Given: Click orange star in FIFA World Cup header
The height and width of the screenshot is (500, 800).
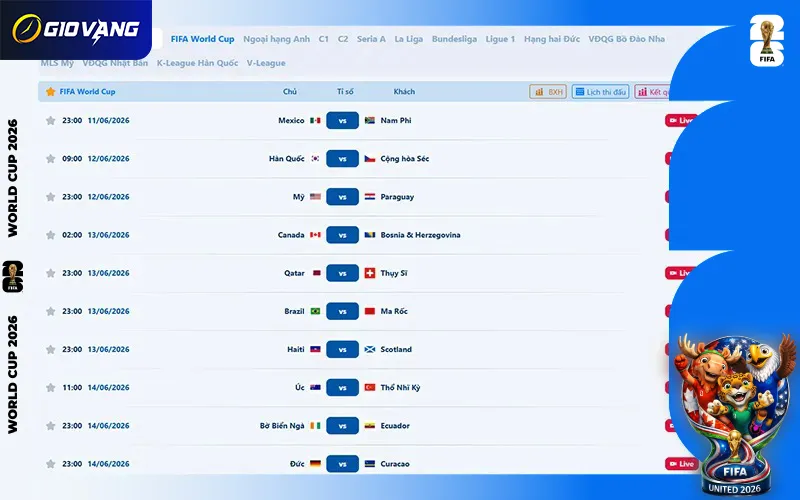Looking at the screenshot, I should [51, 92].
